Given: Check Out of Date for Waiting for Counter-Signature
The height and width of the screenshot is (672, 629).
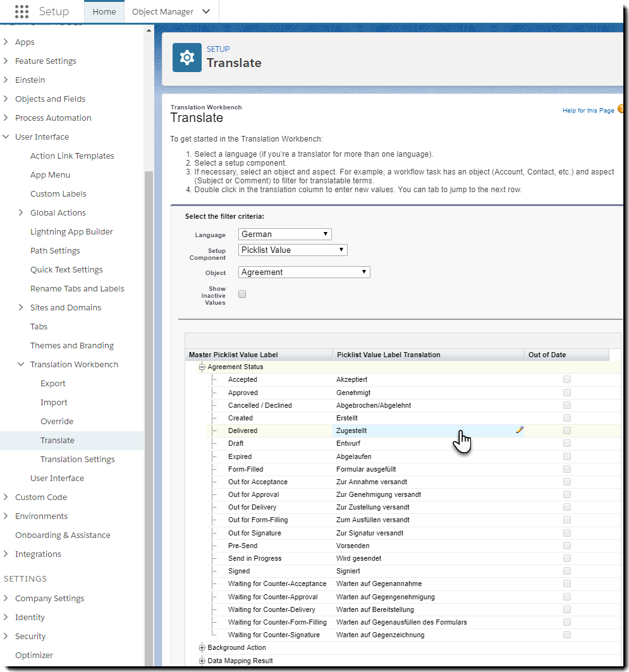Looking at the screenshot, I should [567, 635].
